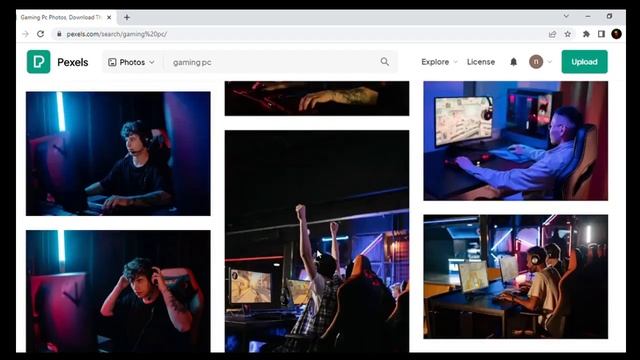Reload the page with refresh icon
This screenshot has height=360, width=640.
pyautogui.click(x=40, y=34)
